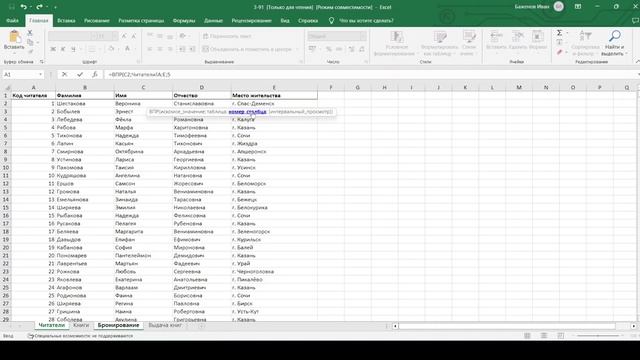Click the font color A icon
Viewport: 640px width, 360px height.
click(x=127, y=49)
